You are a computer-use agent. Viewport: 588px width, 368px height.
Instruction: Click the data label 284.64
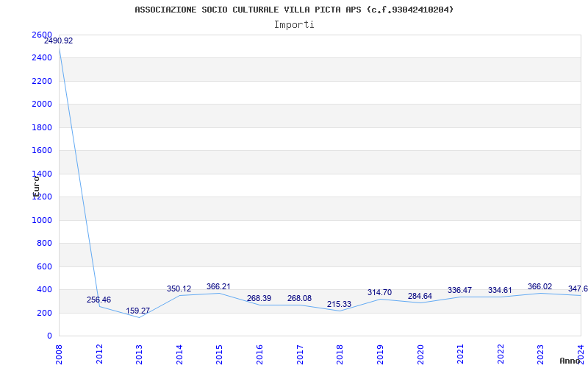pyautogui.click(x=420, y=297)
